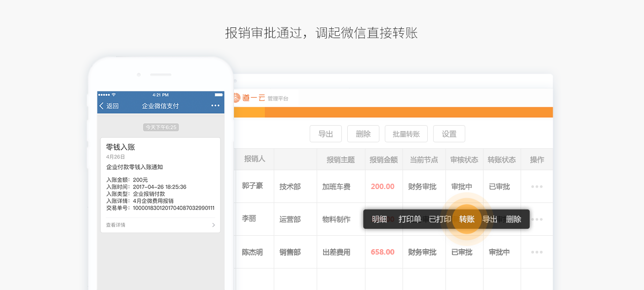Click 已审批 audit status in 陈杰明's row
The height and width of the screenshot is (290, 644).
(462, 252)
